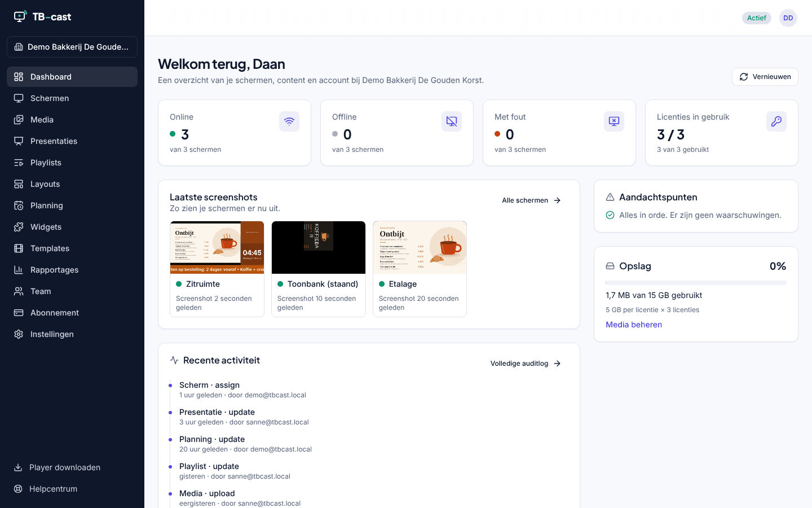
Task: Open the Dashboard sidebar item
Action: [x=72, y=77]
